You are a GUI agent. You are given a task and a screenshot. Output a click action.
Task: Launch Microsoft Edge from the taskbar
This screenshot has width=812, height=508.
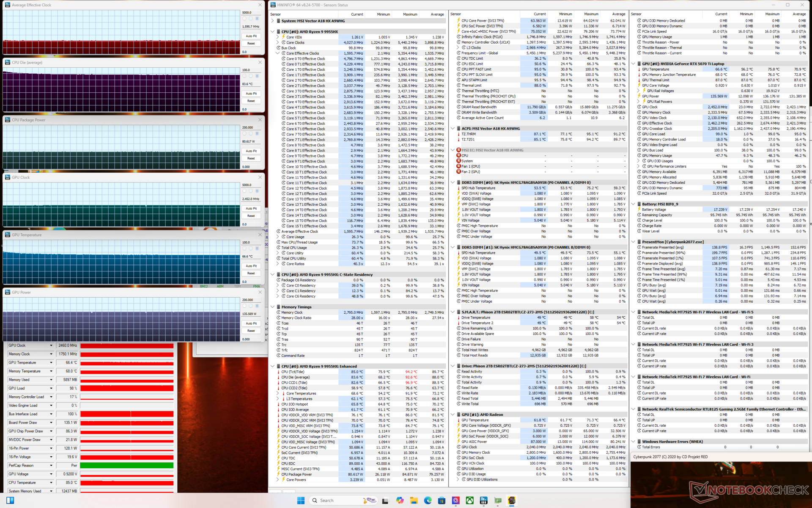coord(428,500)
